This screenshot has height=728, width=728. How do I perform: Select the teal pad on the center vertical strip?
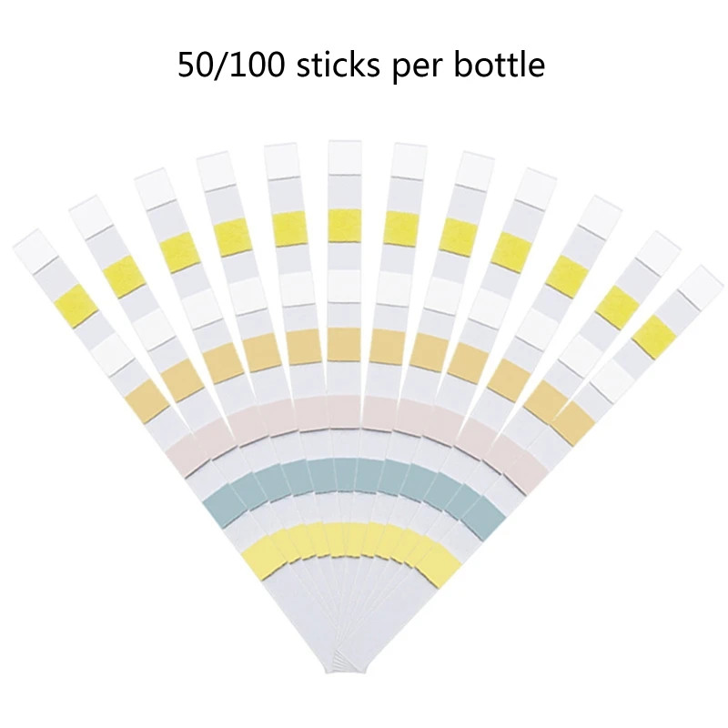point(345,474)
